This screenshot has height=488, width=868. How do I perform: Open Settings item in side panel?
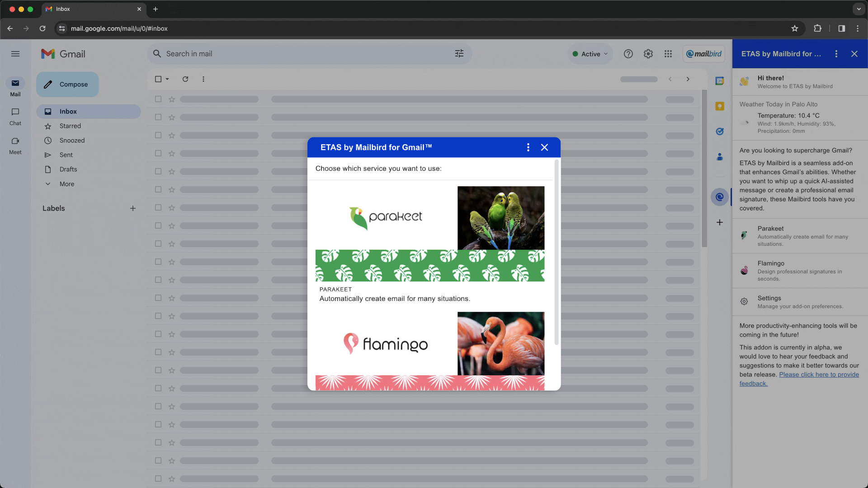click(x=800, y=302)
